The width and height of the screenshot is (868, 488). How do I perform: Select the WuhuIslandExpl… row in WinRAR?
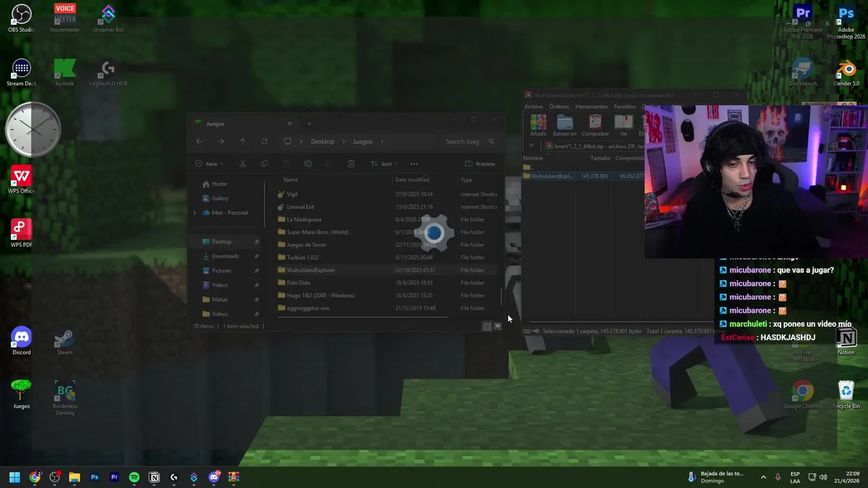pos(583,176)
